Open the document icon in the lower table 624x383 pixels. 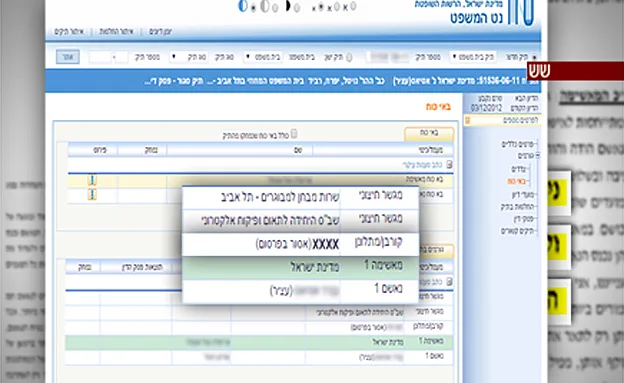point(449,281)
